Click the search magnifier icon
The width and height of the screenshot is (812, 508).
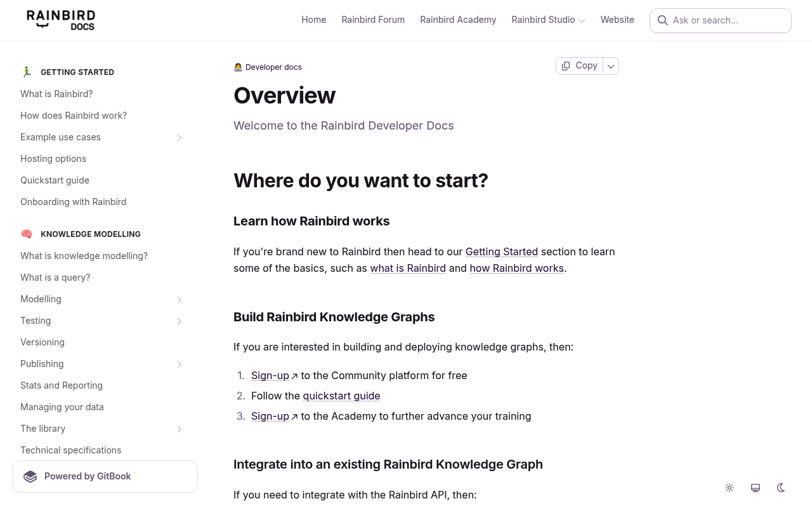[x=663, y=20]
